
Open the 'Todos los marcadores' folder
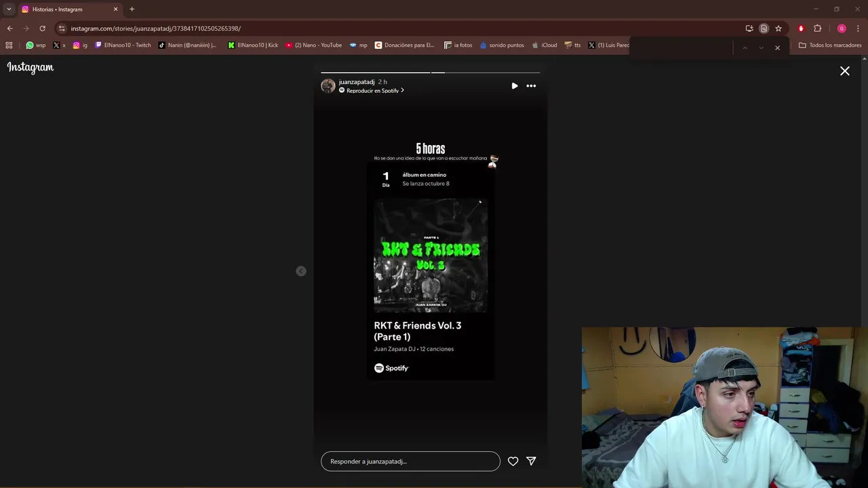(x=830, y=45)
